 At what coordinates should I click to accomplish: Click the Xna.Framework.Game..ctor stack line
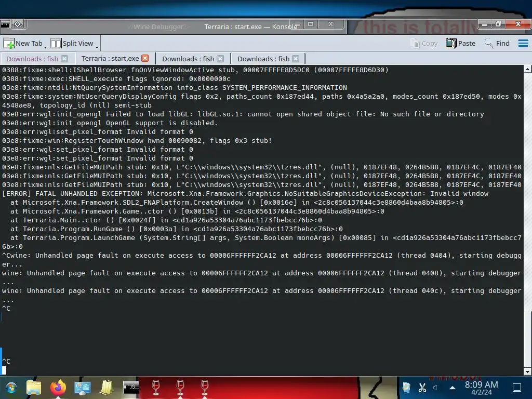click(197, 211)
